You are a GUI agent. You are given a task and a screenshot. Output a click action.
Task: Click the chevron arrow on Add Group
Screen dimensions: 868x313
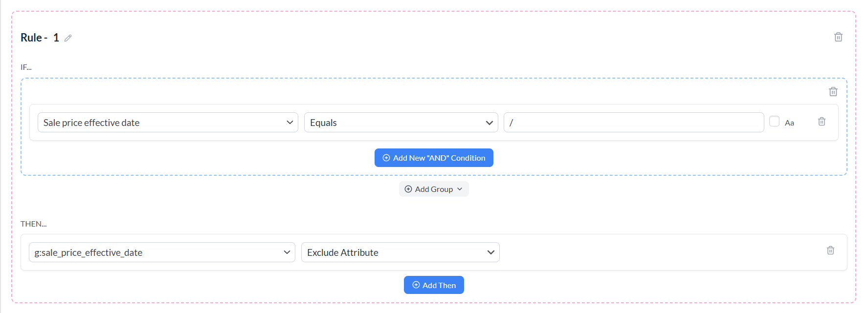(460, 189)
